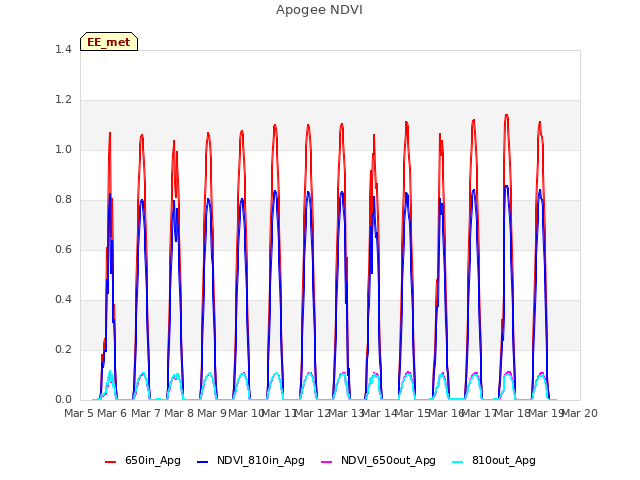Click the 0.4 y-axis tick label
The width and height of the screenshot is (640, 480).
63,300
